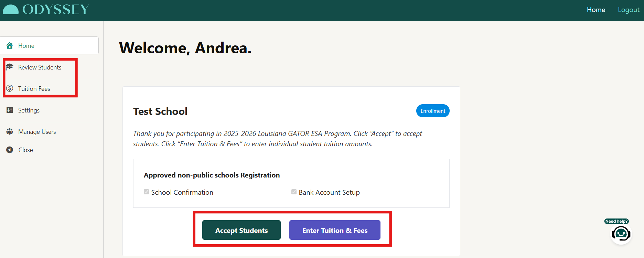Screen dimensions: 644x258
Task: Click the dollar sign Tuition Fees icon
Action: [x=10, y=88]
